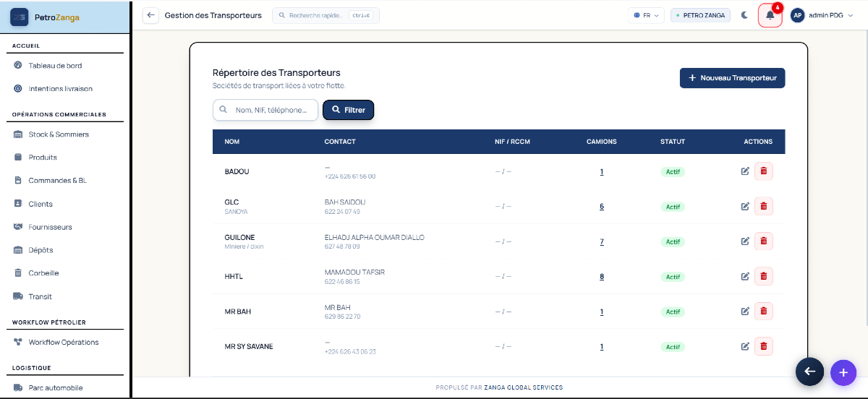The image size is (868, 399).
Task: Edit the MR SY SAVANE transporter
Action: [x=745, y=346]
